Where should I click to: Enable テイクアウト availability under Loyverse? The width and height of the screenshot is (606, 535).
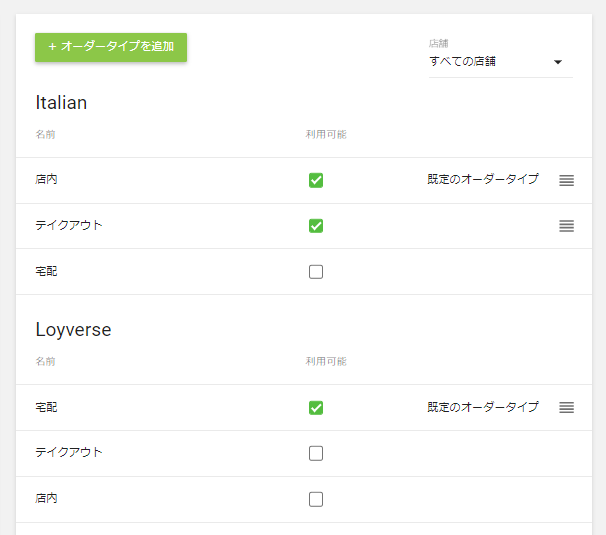pos(316,453)
